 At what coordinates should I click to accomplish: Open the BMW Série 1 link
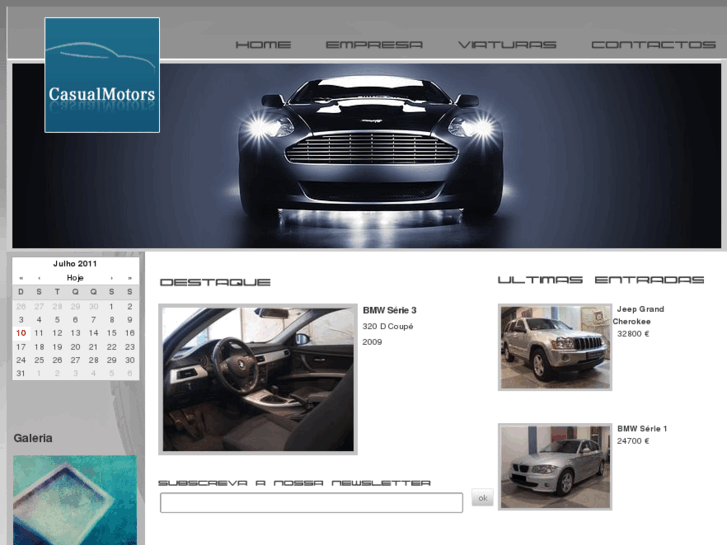click(642, 429)
